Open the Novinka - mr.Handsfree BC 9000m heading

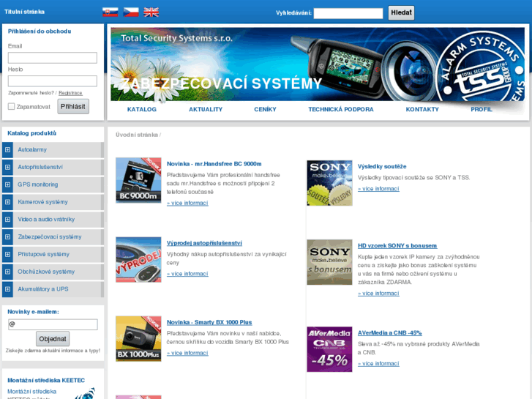[214, 164]
